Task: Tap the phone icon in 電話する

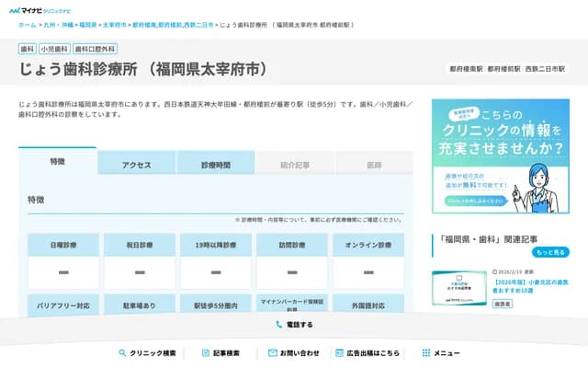Action: pos(278,325)
